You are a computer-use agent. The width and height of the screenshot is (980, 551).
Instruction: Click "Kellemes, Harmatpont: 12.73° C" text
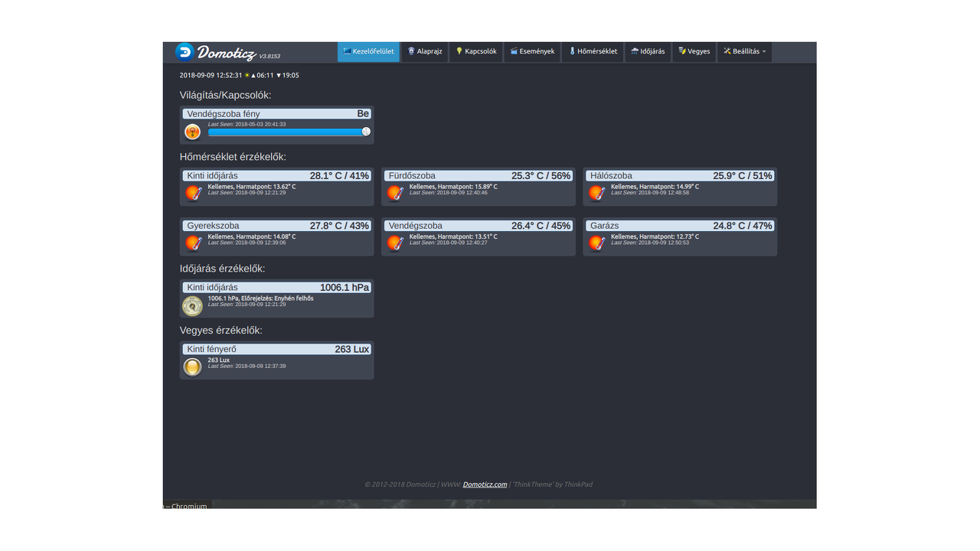[x=655, y=236]
